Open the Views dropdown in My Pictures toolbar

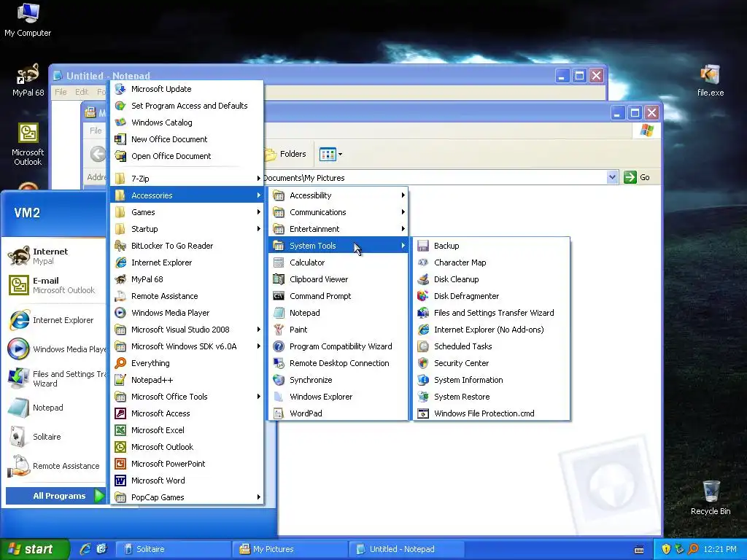pyautogui.click(x=330, y=154)
